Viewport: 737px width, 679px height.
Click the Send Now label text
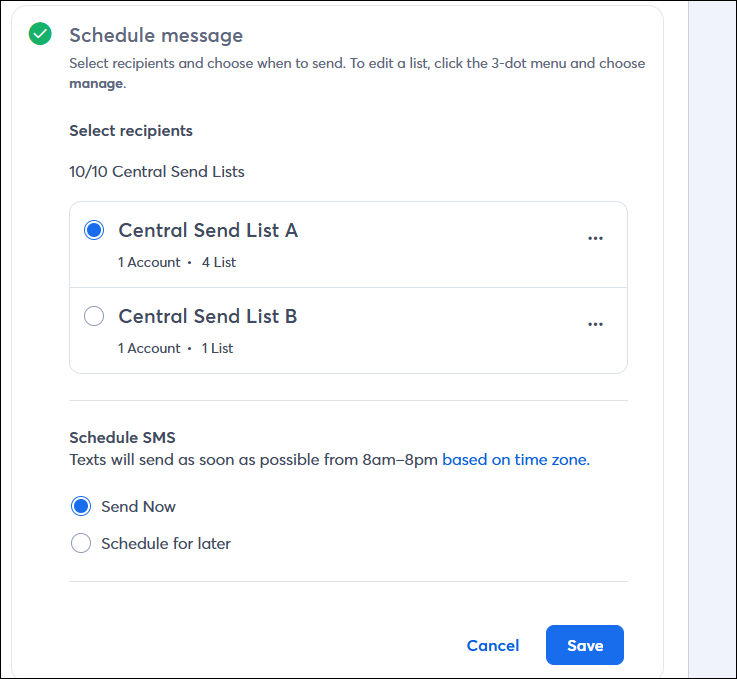138,507
